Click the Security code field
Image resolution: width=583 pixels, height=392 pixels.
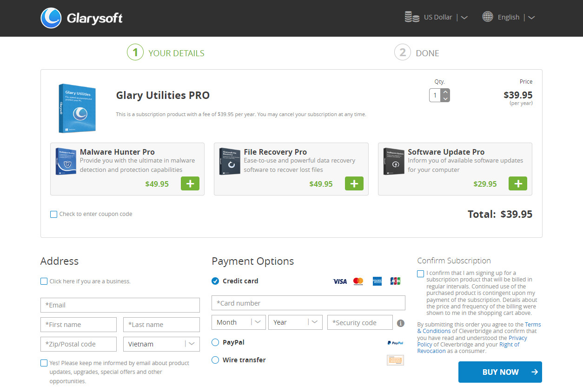360,322
